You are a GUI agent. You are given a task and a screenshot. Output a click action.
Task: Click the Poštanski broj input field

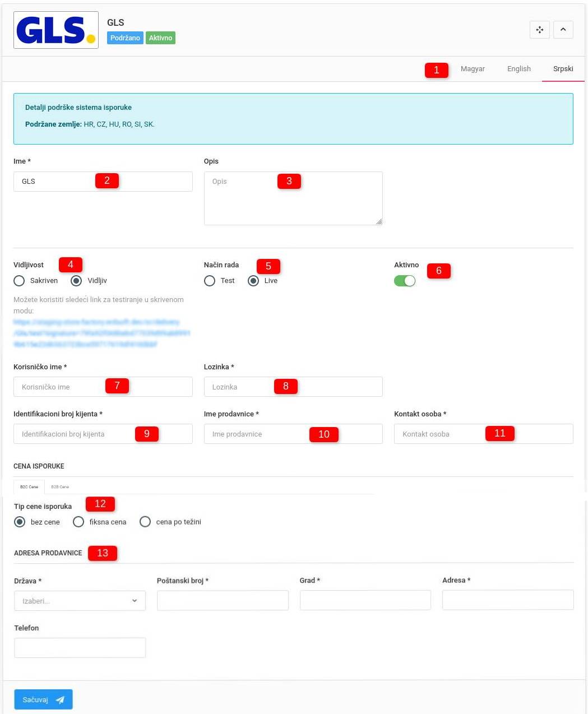(223, 600)
